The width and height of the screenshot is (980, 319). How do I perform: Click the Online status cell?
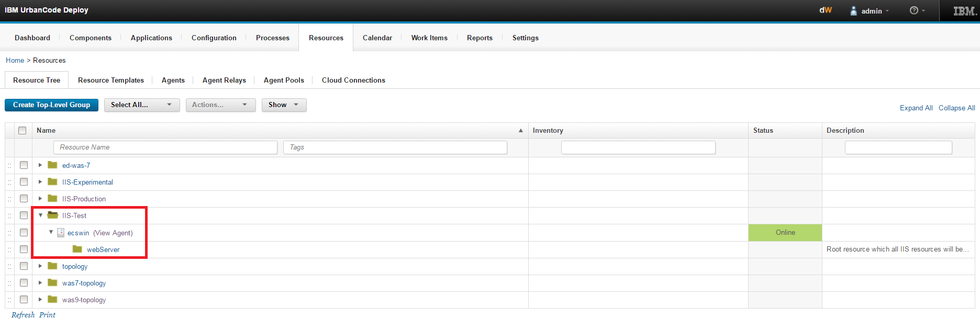coord(785,233)
